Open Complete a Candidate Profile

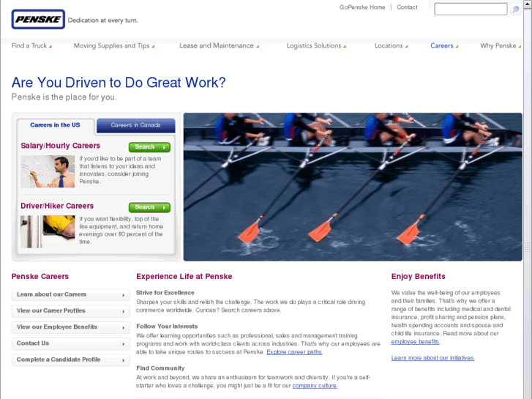[70, 359]
